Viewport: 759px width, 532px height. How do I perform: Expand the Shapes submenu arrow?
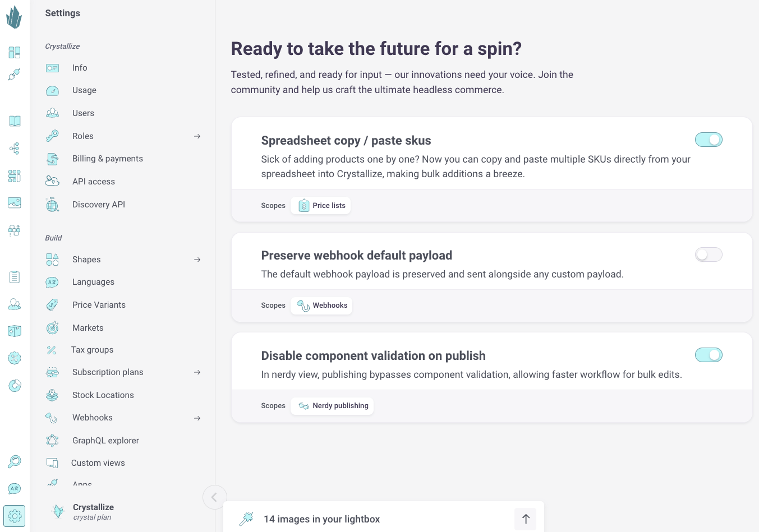point(197,260)
